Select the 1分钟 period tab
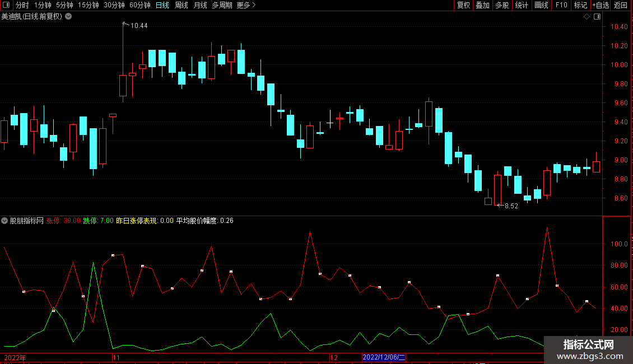The image size is (633, 364). (43, 5)
